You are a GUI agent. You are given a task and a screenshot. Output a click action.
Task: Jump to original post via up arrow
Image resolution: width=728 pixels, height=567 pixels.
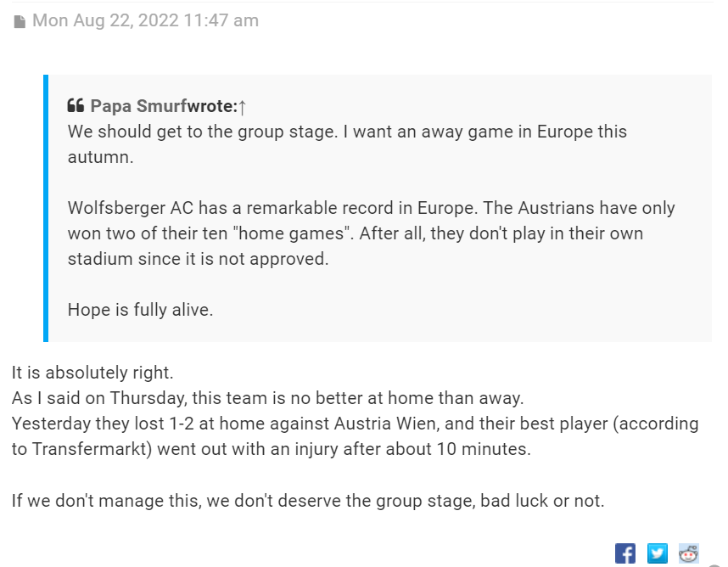click(242, 107)
